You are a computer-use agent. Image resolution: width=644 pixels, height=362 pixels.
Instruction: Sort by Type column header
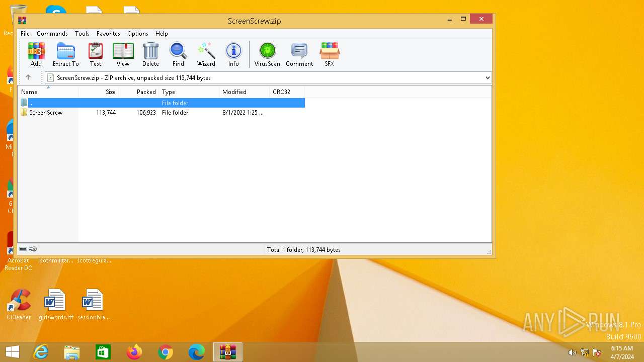coord(189,92)
